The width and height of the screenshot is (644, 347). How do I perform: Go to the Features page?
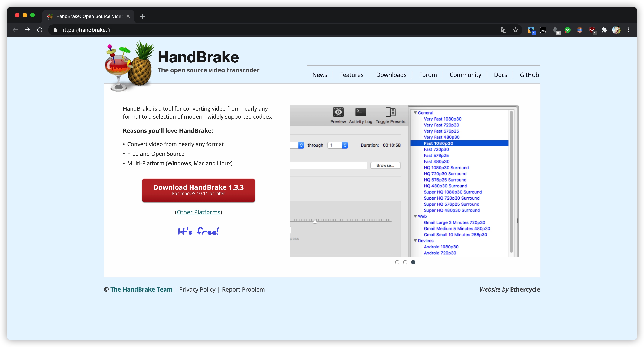tap(351, 75)
